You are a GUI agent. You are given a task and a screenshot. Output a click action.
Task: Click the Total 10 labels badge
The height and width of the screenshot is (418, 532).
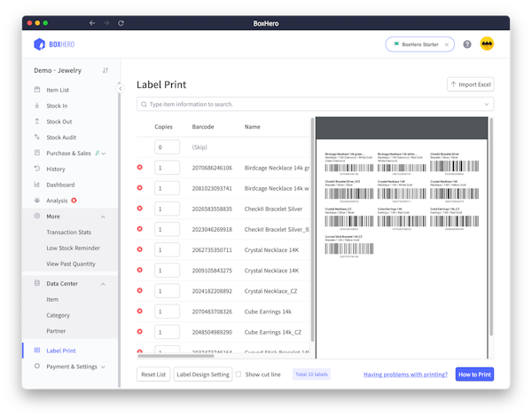point(311,375)
